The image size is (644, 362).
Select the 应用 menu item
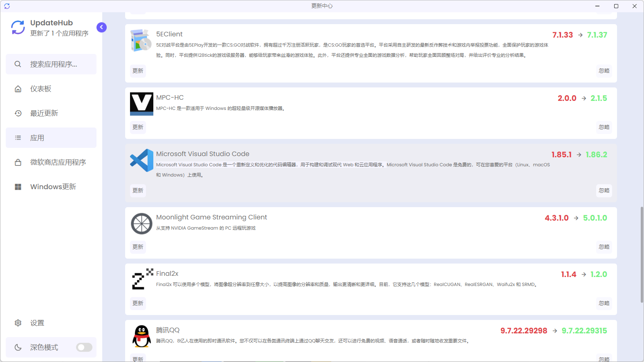click(x=51, y=138)
